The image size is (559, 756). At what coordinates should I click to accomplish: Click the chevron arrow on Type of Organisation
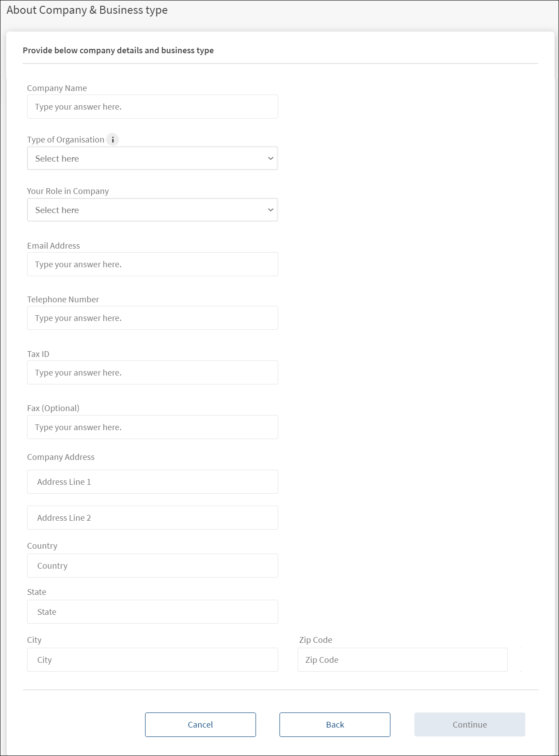click(x=271, y=158)
